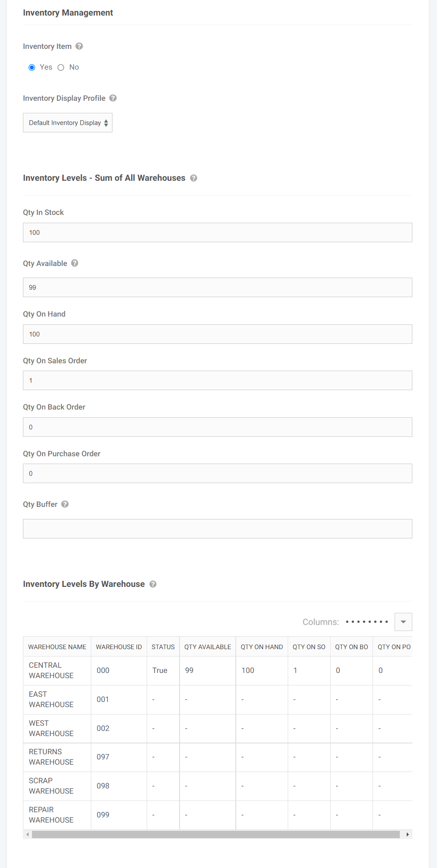
Task: Click the Qty Buffer help icon
Action: pos(65,504)
